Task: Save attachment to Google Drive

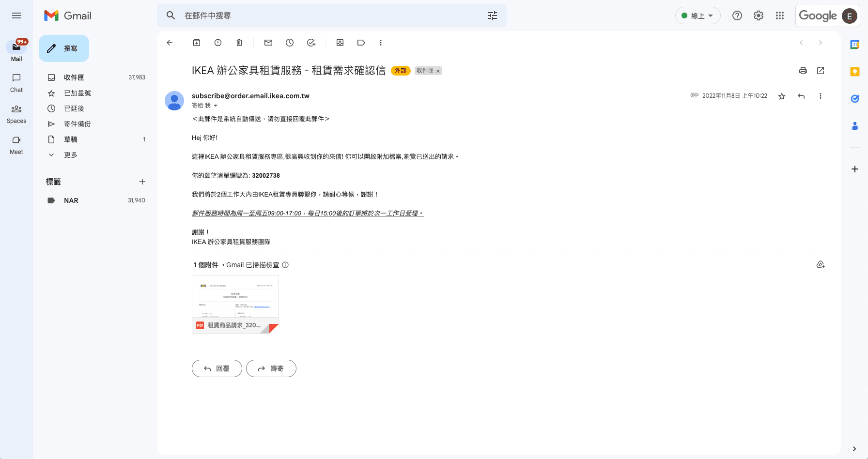Action: 821,265
